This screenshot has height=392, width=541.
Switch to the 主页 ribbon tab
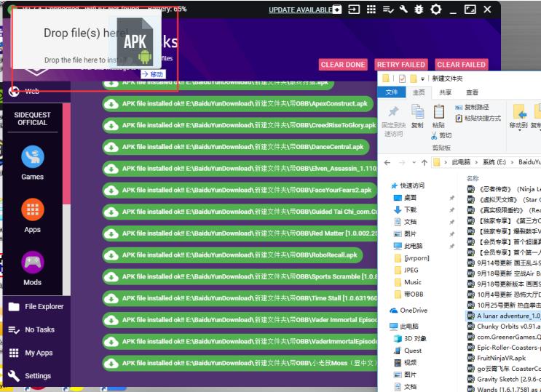click(x=419, y=92)
